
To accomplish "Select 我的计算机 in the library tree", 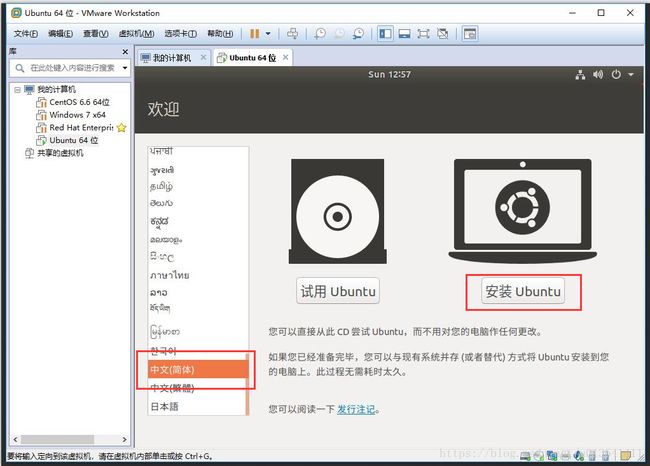I will 56,90.
